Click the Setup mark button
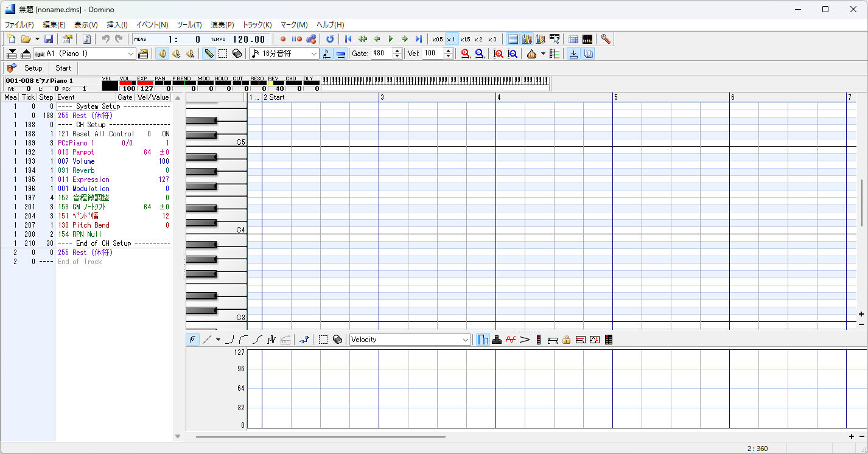This screenshot has width=868, height=454. click(x=33, y=68)
